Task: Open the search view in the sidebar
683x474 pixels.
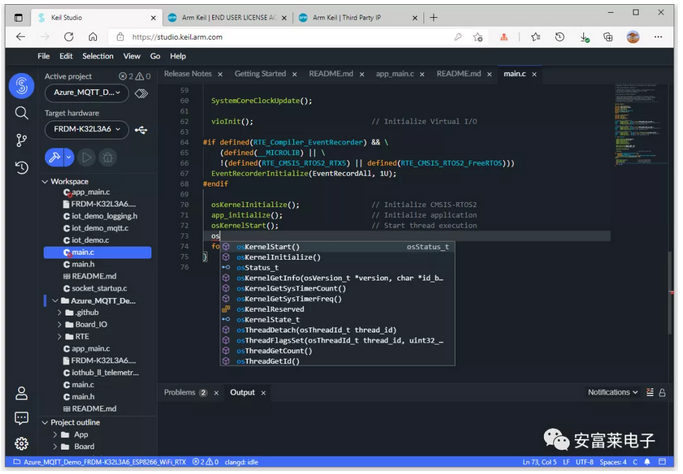Action: [x=21, y=113]
